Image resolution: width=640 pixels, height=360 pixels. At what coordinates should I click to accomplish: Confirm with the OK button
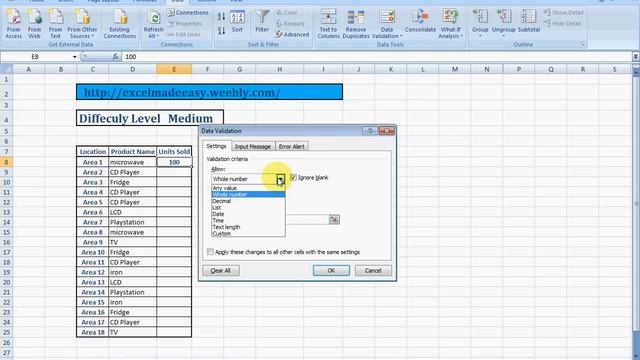(x=331, y=271)
